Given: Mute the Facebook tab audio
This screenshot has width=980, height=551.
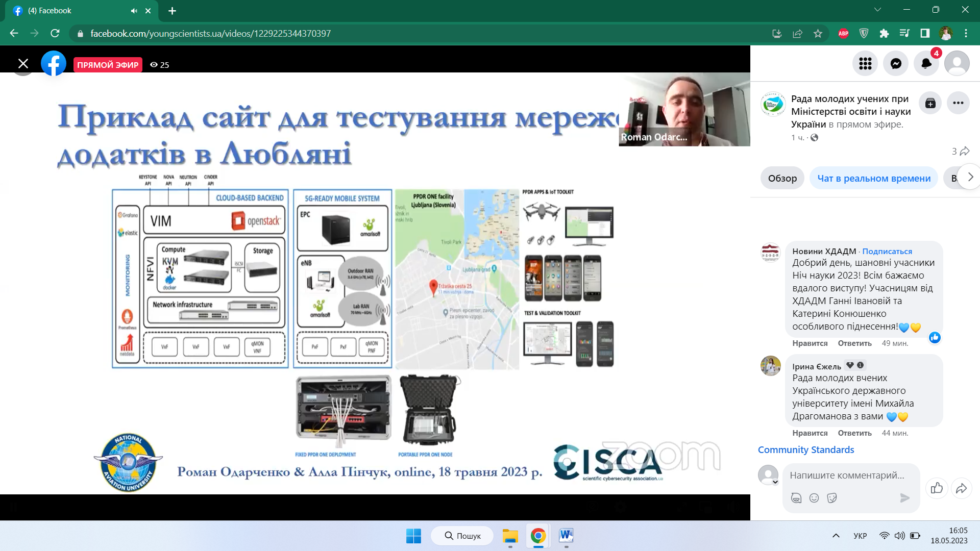Looking at the screenshot, I should pos(134,11).
